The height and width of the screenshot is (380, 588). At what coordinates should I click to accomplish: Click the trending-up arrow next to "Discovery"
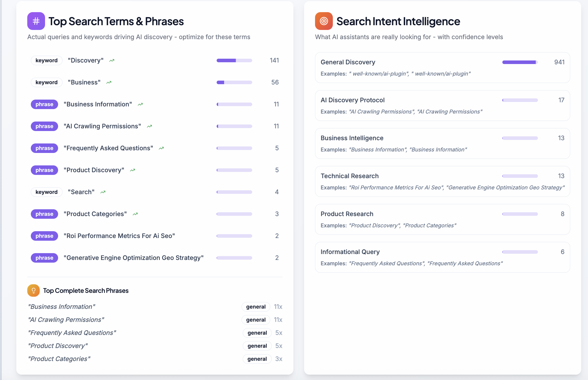click(112, 60)
